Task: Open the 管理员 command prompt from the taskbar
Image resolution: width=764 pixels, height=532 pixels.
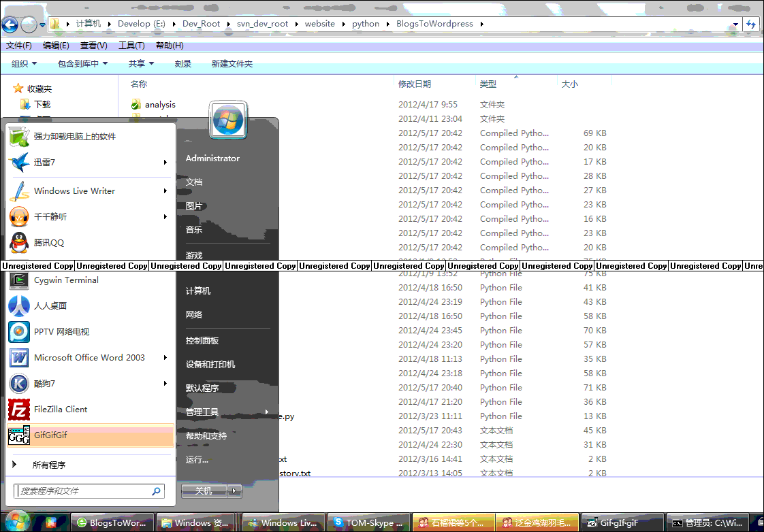Action: [x=706, y=523]
